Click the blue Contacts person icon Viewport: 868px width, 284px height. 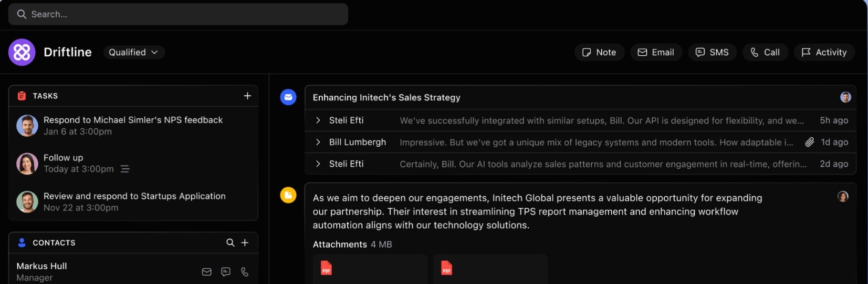[x=22, y=242]
